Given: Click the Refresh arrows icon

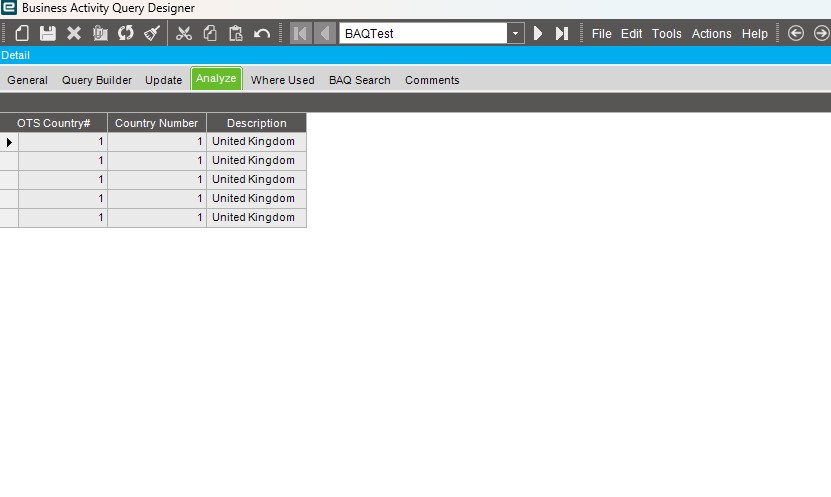Looking at the screenshot, I should [126, 33].
